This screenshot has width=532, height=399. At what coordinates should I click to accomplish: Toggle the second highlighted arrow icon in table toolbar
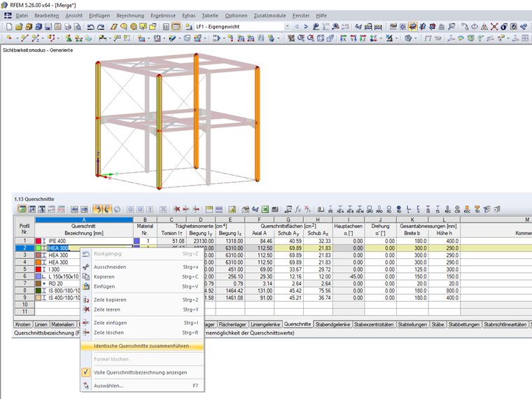tap(107, 209)
